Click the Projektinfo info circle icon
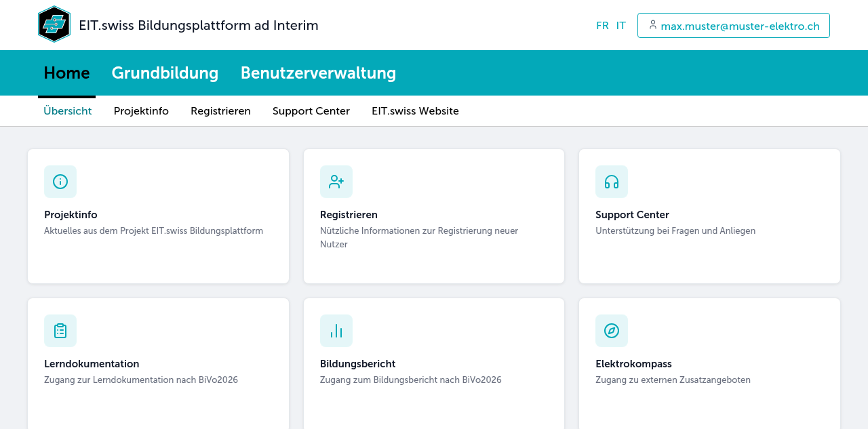 click(60, 182)
